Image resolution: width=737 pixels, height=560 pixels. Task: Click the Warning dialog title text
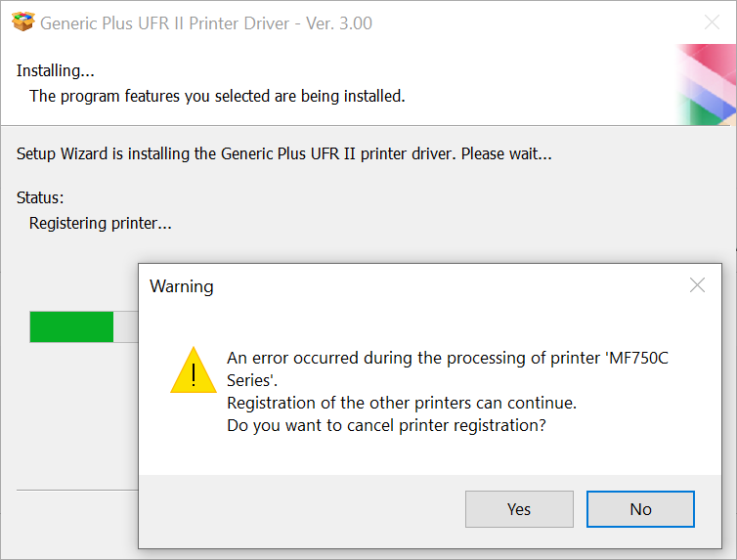(x=181, y=286)
